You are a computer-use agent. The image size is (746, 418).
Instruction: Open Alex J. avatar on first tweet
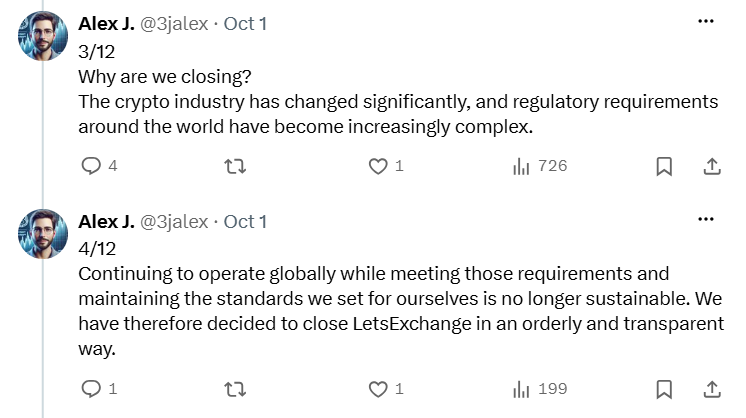coord(43,36)
